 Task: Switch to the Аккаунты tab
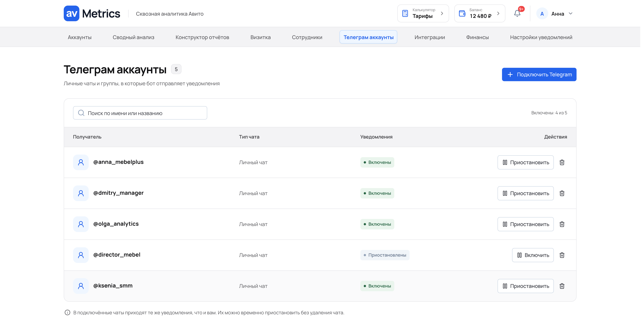click(80, 37)
